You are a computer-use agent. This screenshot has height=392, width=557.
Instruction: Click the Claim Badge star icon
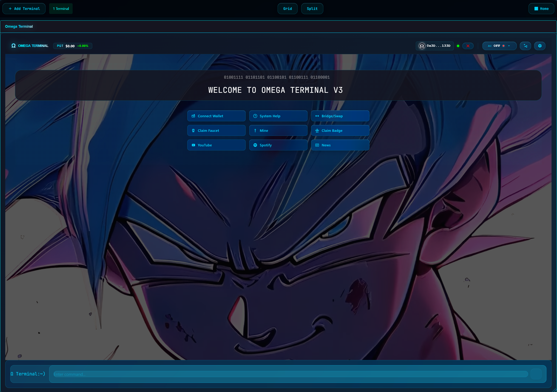pyautogui.click(x=317, y=131)
